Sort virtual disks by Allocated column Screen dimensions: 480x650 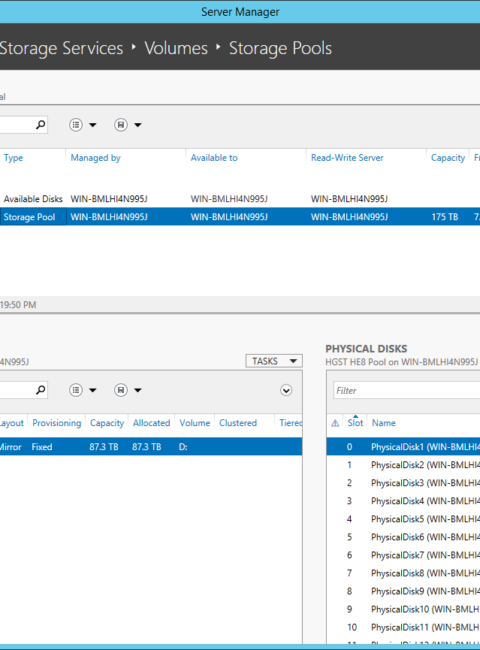tap(151, 423)
